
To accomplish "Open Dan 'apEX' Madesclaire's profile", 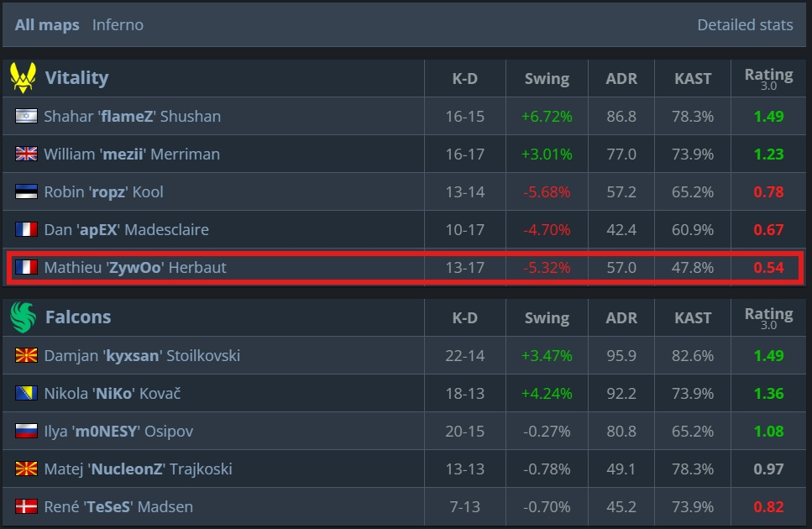I will (x=126, y=230).
